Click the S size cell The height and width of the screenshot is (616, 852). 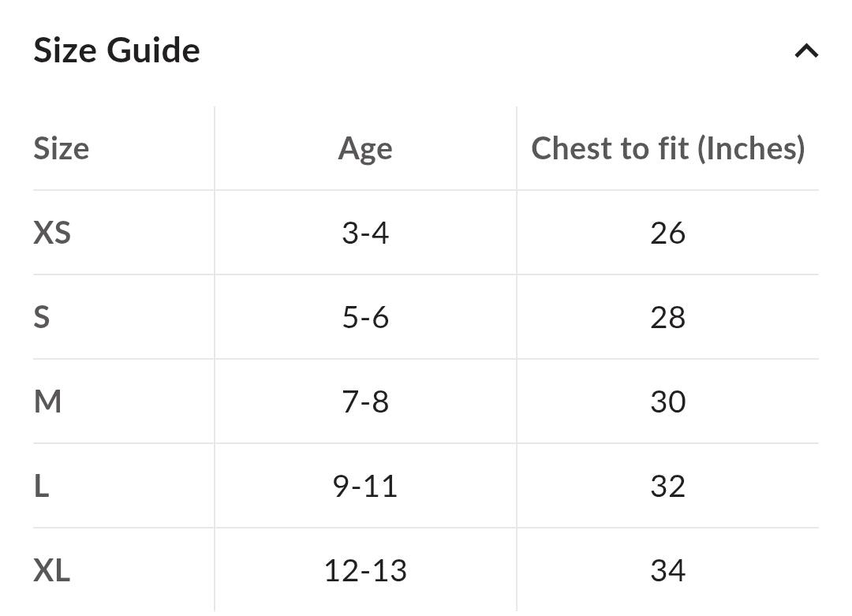(42, 317)
